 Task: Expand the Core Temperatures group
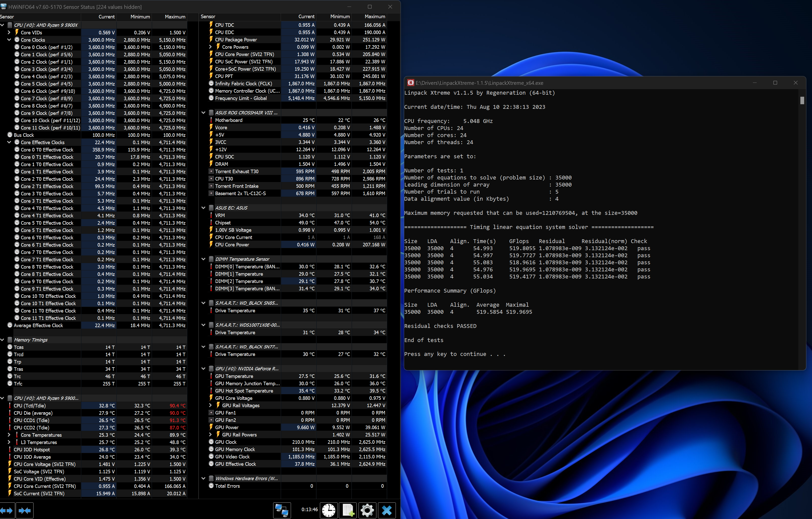[x=9, y=435]
